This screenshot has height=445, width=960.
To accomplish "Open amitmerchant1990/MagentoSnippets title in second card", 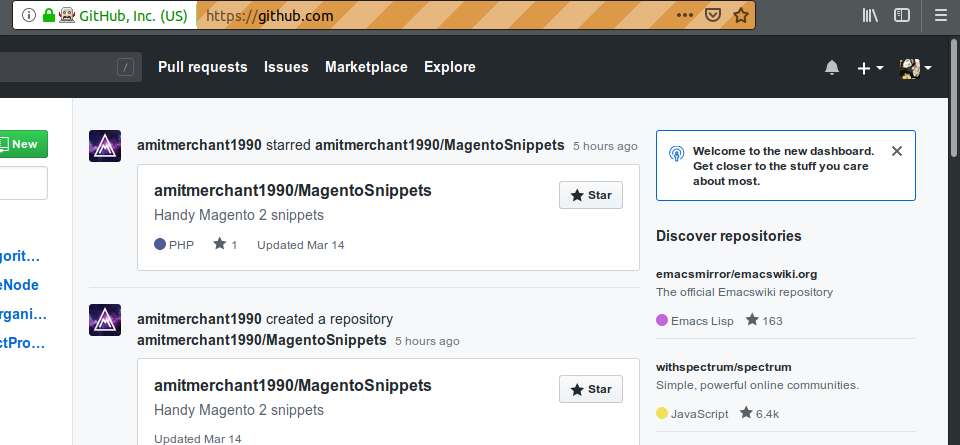I will tap(293, 385).
